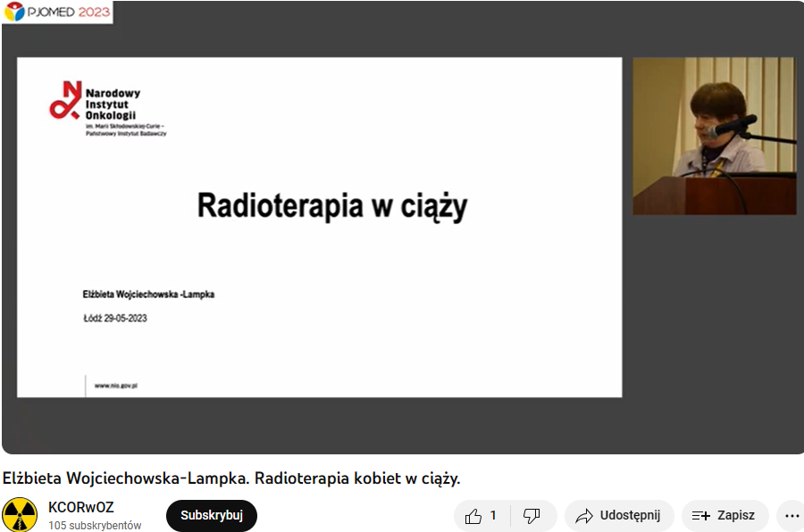Click author name Elżbieta Wojciechowska-Lampka on slide
The height and width of the screenshot is (532, 804).
[148, 295]
